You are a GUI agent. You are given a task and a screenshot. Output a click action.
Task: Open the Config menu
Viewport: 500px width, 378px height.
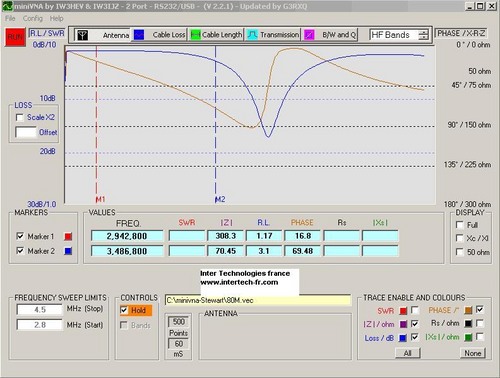pyautogui.click(x=33, y=18)
